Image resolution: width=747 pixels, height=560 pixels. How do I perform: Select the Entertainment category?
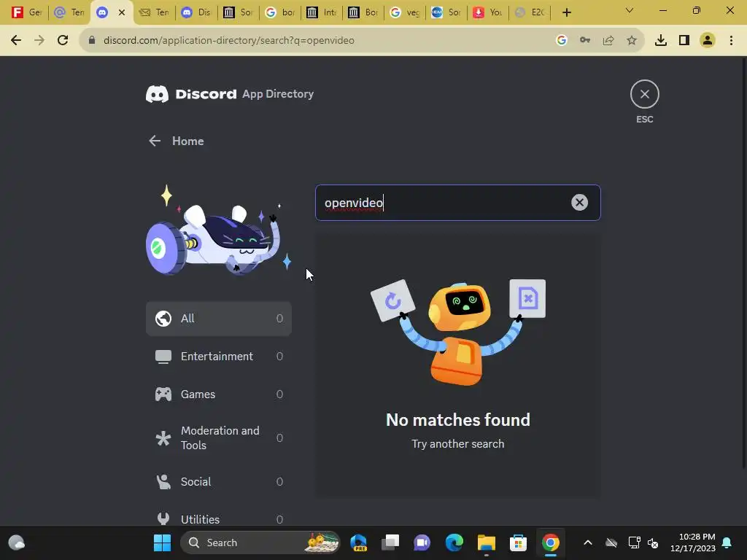219,356
